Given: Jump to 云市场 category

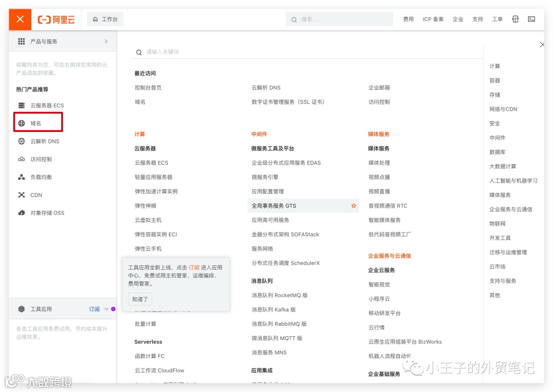Looking at the screenshot, I should pyautogui.click(x=497, y=267).
